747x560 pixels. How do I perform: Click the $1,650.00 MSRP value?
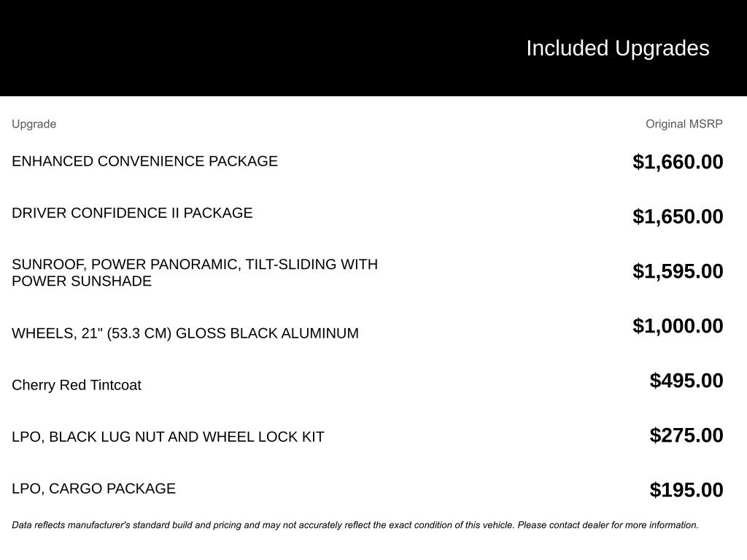tap(678, 217)
